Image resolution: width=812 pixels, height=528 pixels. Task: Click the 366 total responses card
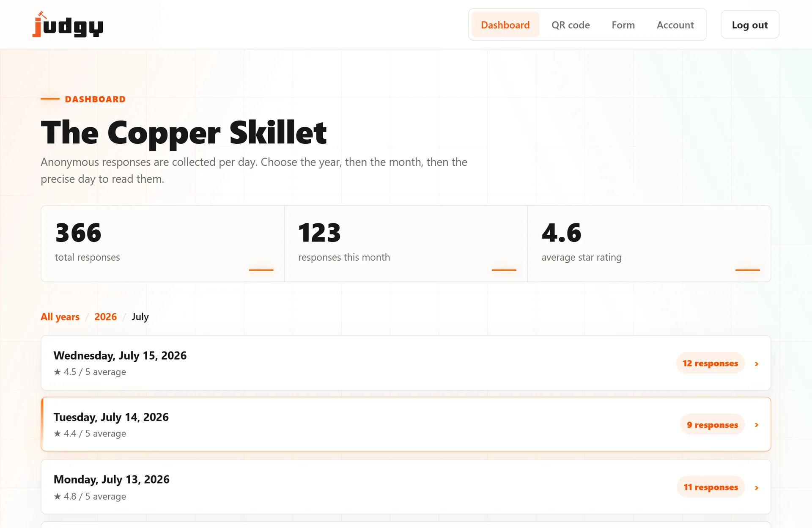coord(163,244)
